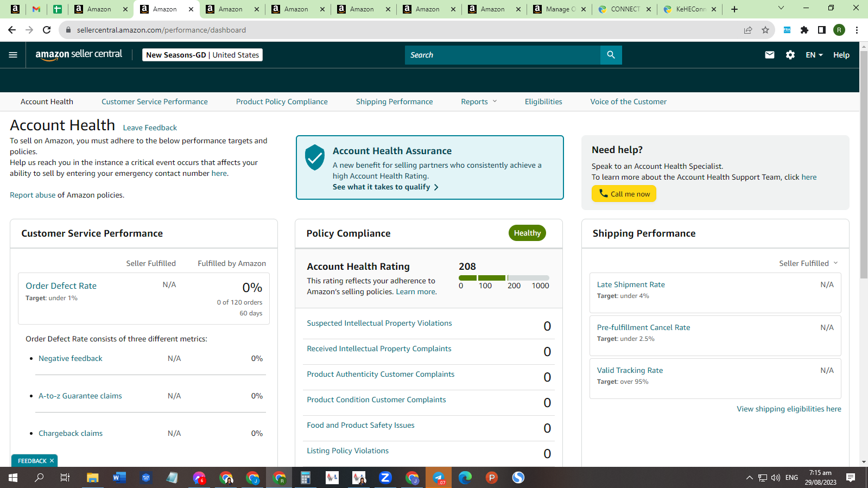Open File Explorer from the taskbar
Screen dimensions: 868x488
(92, 478)
